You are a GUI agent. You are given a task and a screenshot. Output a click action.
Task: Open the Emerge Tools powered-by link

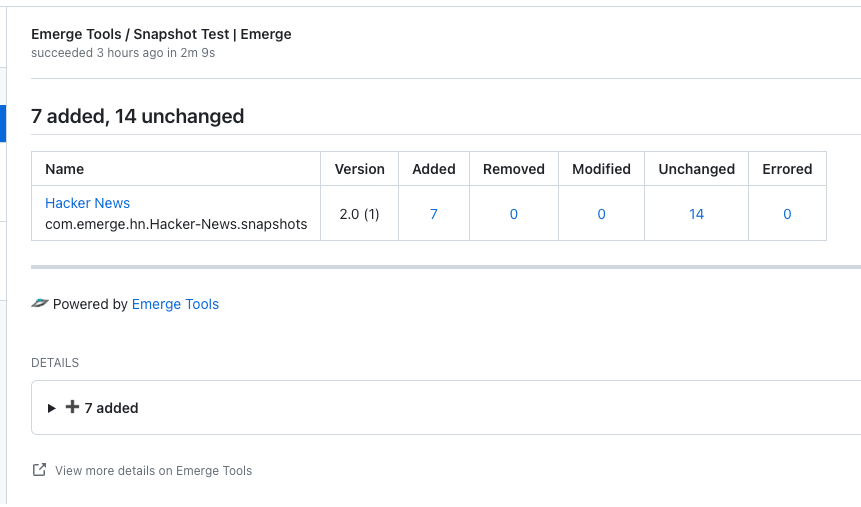pyautogui.click(x=175, y=304)
